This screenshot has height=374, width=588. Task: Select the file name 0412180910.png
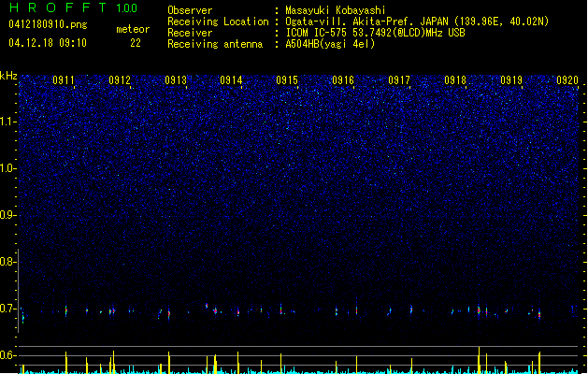[48, 24]
